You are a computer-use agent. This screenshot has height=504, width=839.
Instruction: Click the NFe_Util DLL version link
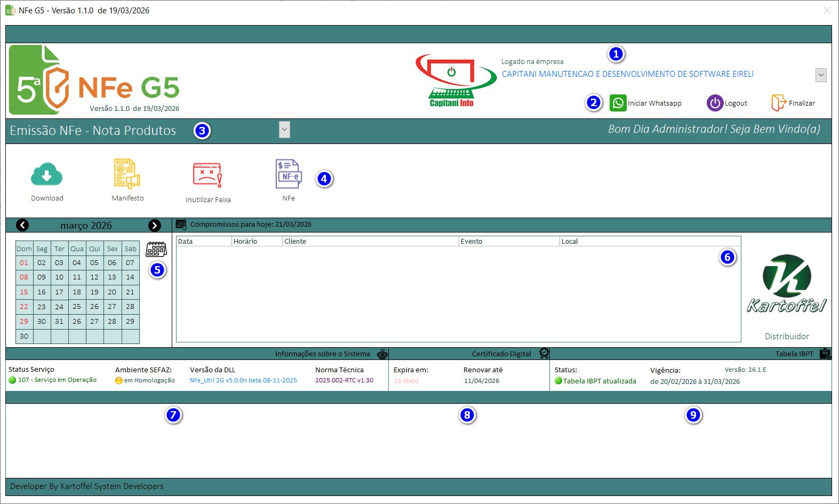click(x=243, y=381)
